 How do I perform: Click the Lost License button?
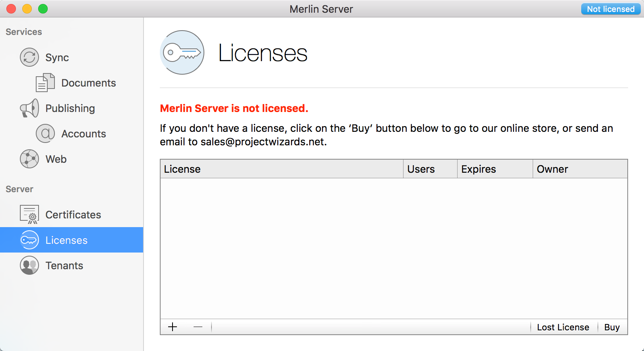[563, 327]
